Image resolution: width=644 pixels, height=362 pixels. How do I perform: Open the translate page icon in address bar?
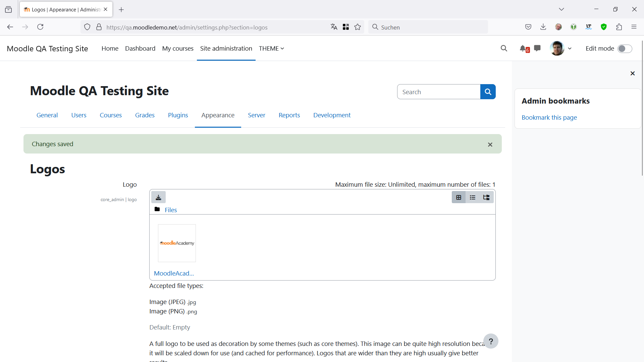coord(334,27)
